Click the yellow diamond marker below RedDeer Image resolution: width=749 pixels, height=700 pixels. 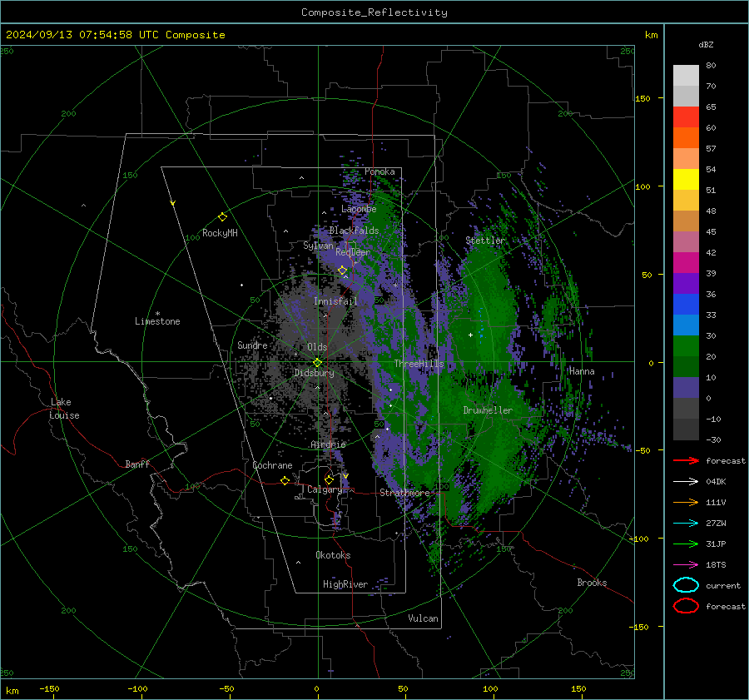coord(343,271)
